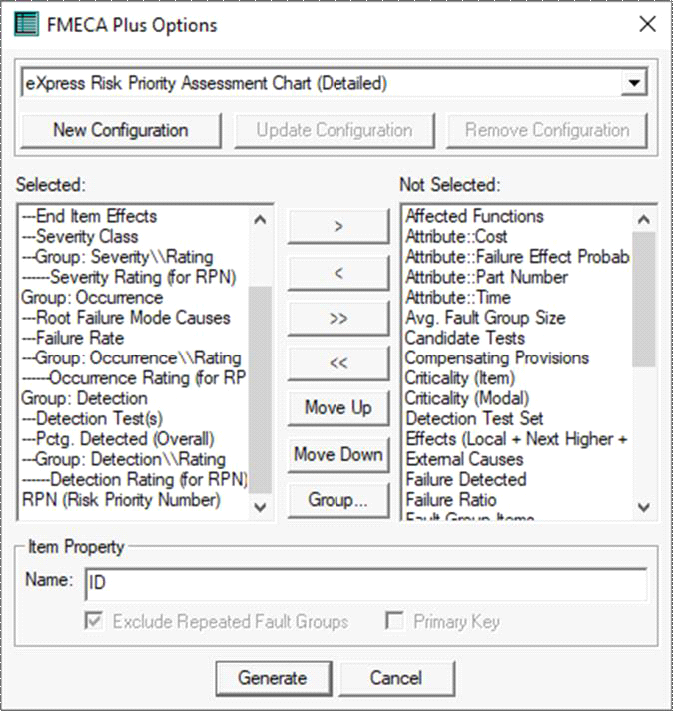Click the Move Up button
This screenshot has width=674, height=712.
(338, 408)
